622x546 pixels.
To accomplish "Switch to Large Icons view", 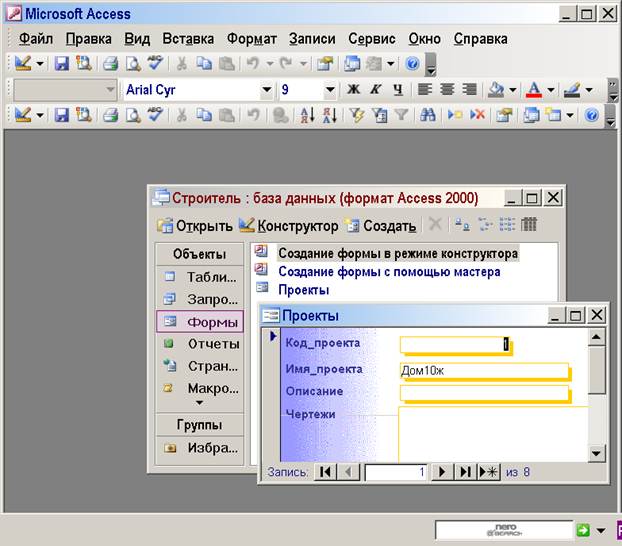I will coord(462,225).
